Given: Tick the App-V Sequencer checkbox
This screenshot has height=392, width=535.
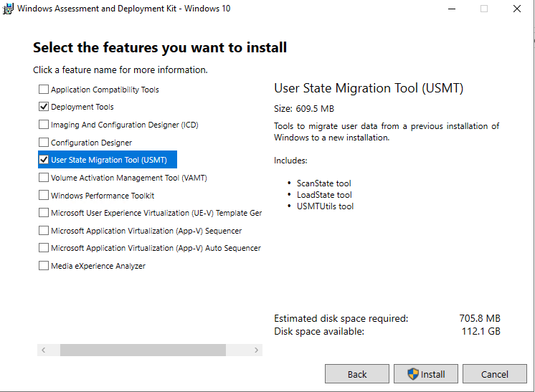Looking at the screenshot, I should [x=44, y=231].
